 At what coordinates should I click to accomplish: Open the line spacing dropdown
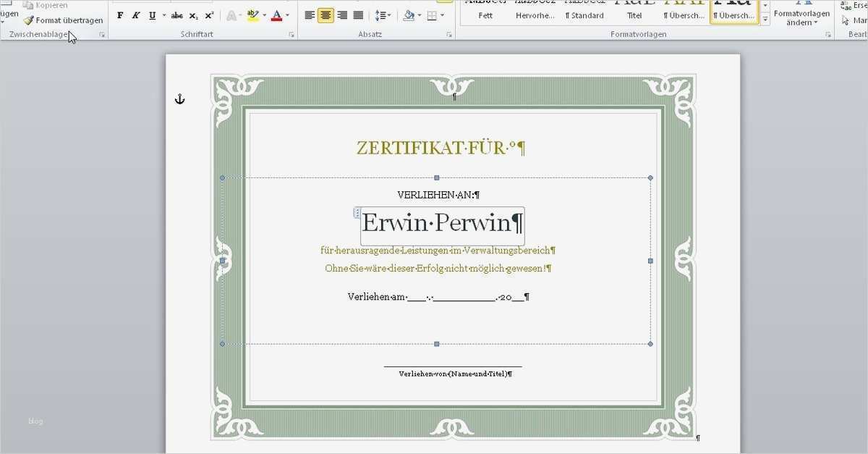(x=389, y=16)
